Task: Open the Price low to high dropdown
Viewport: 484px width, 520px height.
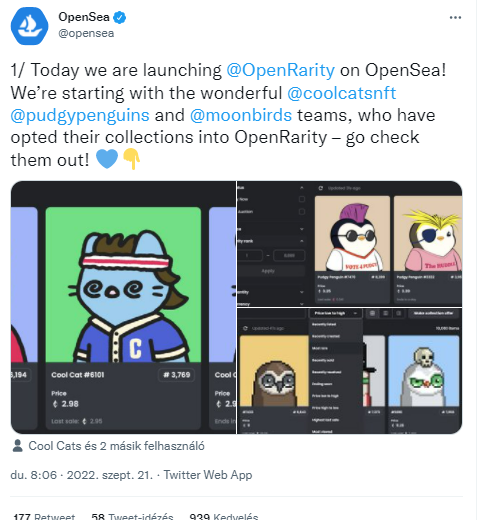Action: coord(335,313)
